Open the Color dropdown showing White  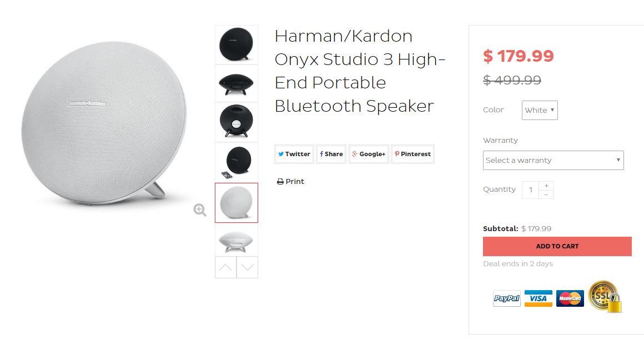click(540, 110)
